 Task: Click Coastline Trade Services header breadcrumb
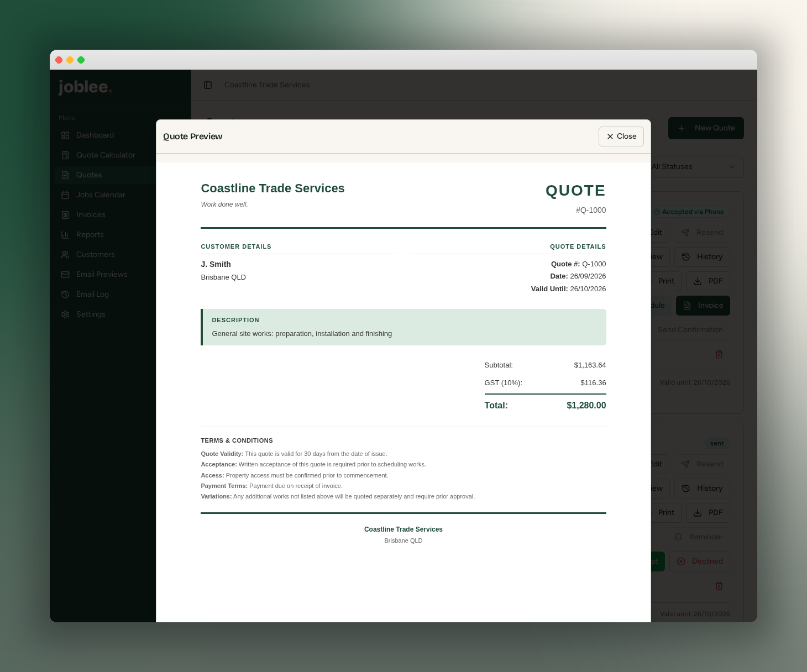pyautogui.click(x=267, y=85)
